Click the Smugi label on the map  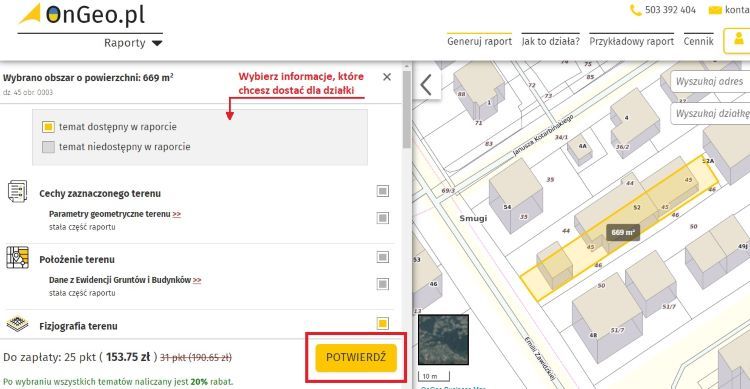[473, 218]
